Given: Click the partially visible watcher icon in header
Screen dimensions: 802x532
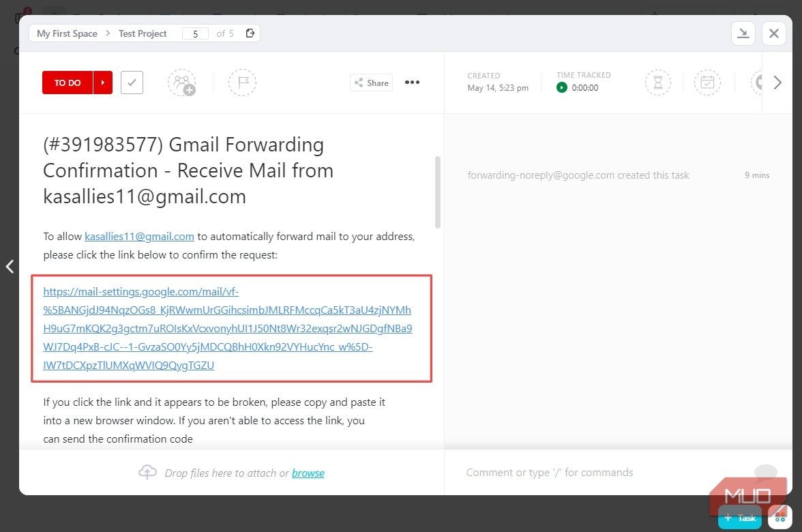Looking at the screenshot, I should click(756, 83).
